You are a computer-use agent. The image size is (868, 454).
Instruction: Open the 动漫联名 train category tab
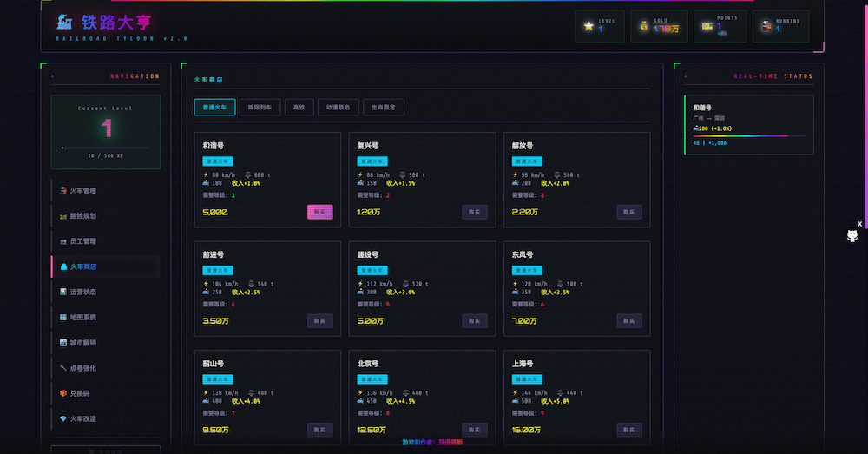338,108
